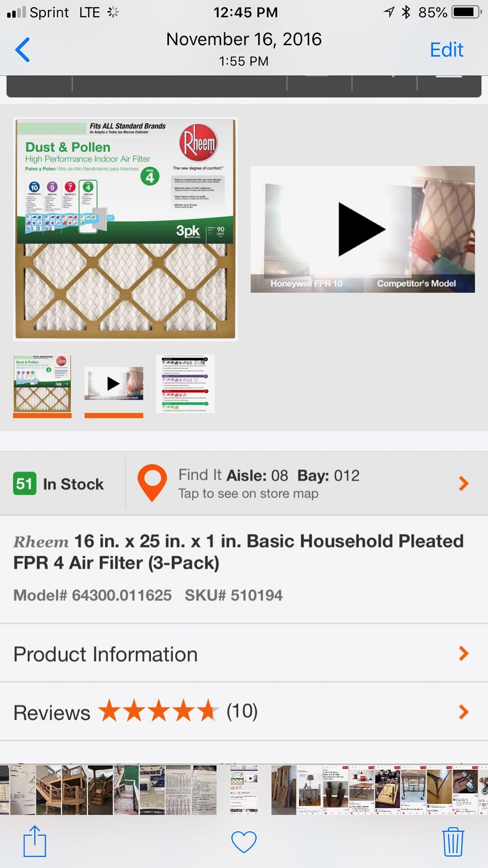Select the FPR chart thumbnail
This screenshot has width=488, height=868.
click(185, 383)
